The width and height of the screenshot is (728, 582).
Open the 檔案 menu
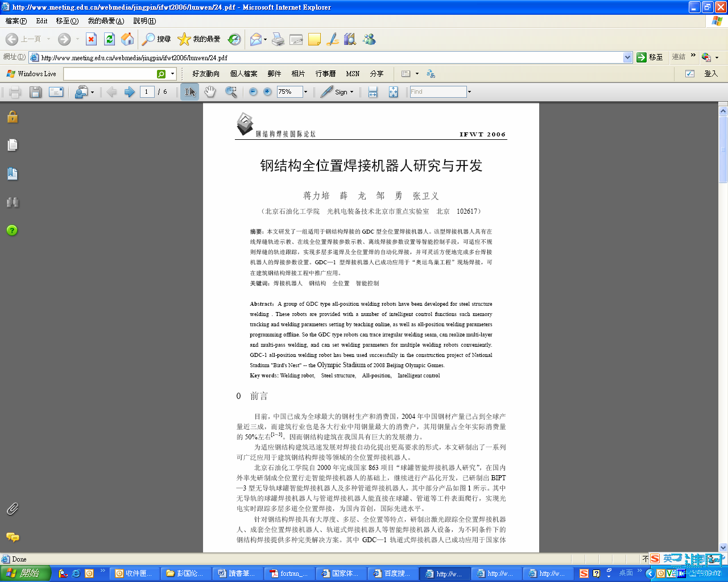16,21
